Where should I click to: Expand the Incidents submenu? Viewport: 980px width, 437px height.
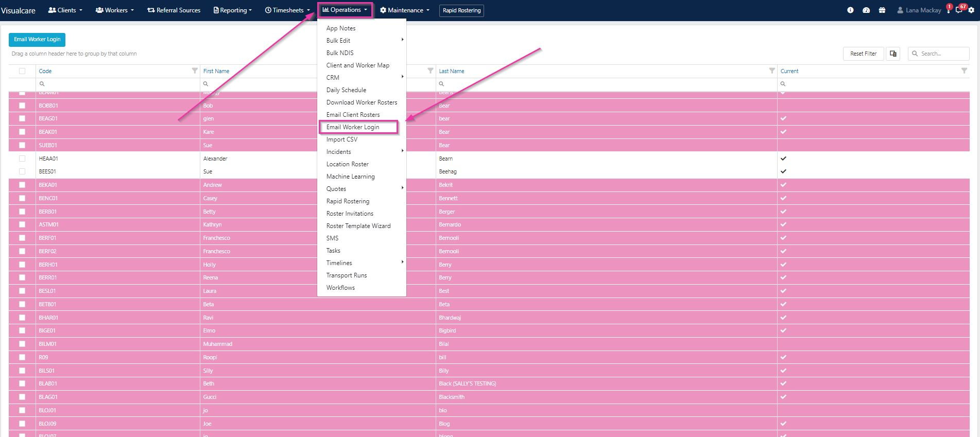362,152
